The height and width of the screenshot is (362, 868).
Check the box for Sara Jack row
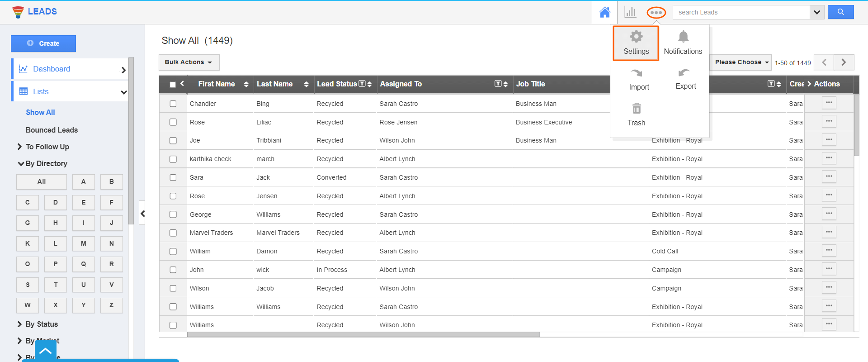pyautogui.click(x=173, y=177)
